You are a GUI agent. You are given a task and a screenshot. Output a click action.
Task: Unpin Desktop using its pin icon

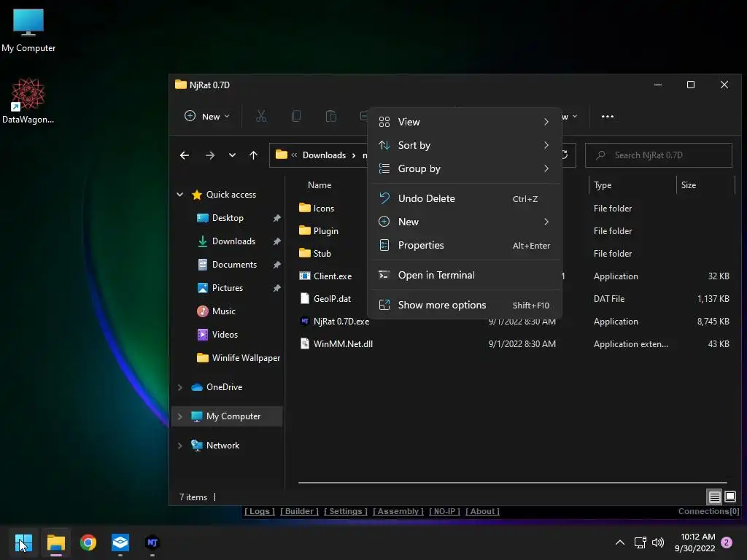point(276,218)
